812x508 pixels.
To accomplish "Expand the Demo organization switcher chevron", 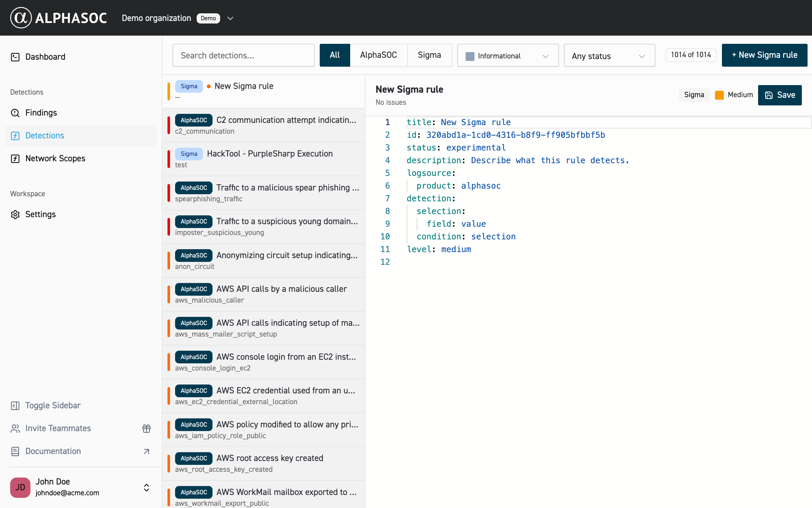I will coord(230,18).
